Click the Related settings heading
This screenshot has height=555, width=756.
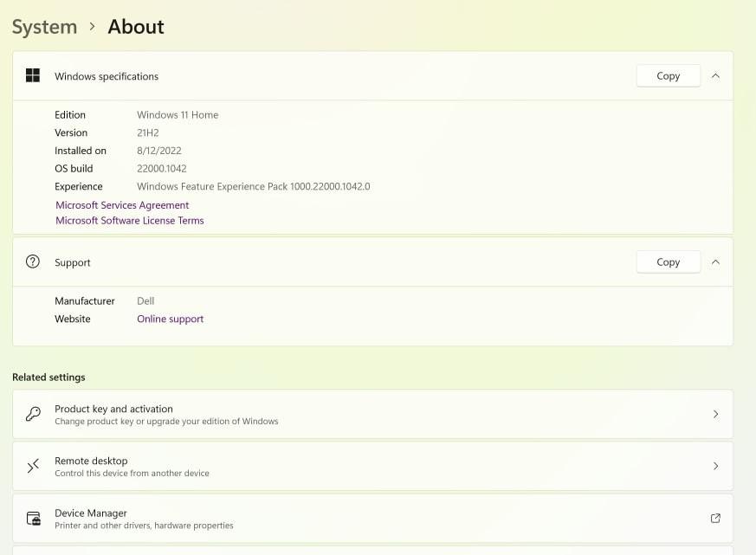[x=48, y=378]
